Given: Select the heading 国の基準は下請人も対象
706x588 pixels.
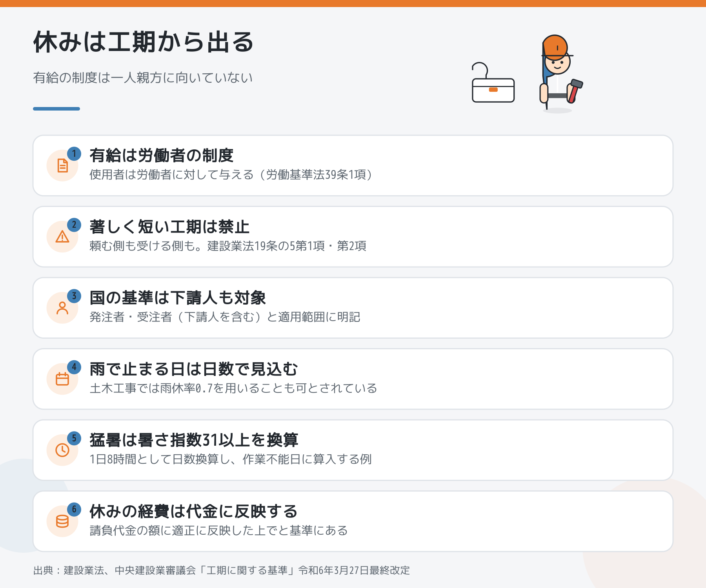Looking at the screenshot, I should pos(178,298).
